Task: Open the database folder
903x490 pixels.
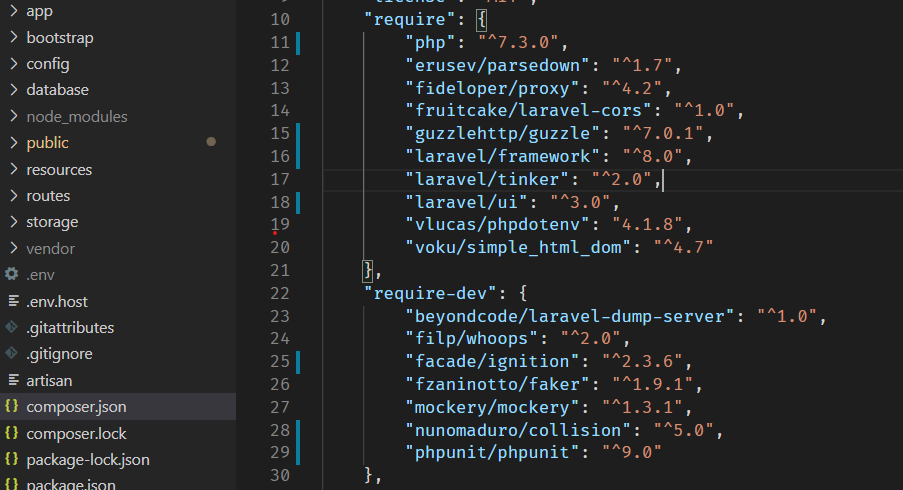Action: point(58,90)
